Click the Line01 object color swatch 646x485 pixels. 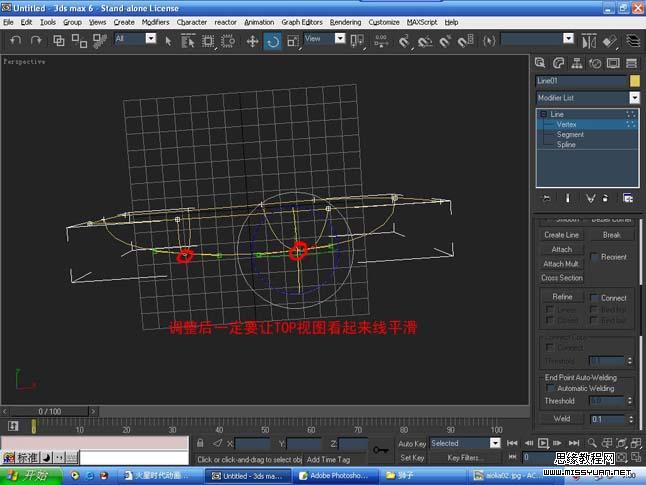click(x=634, y=81)
